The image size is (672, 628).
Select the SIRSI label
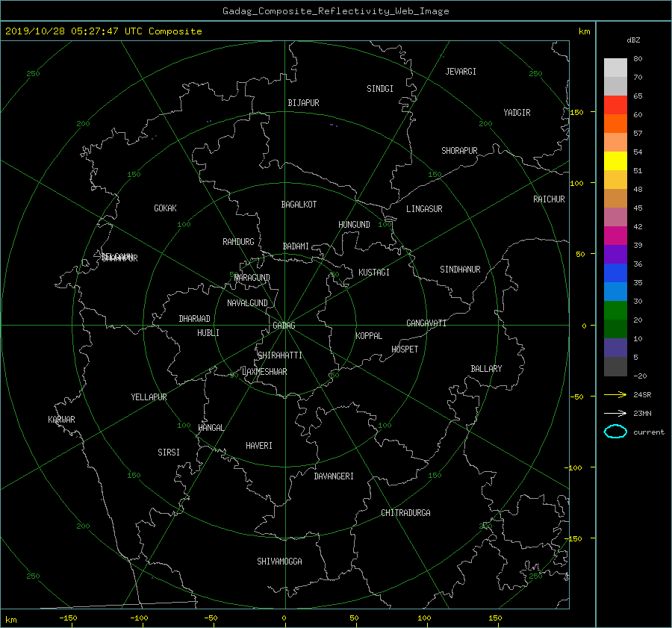click(169, 453)
